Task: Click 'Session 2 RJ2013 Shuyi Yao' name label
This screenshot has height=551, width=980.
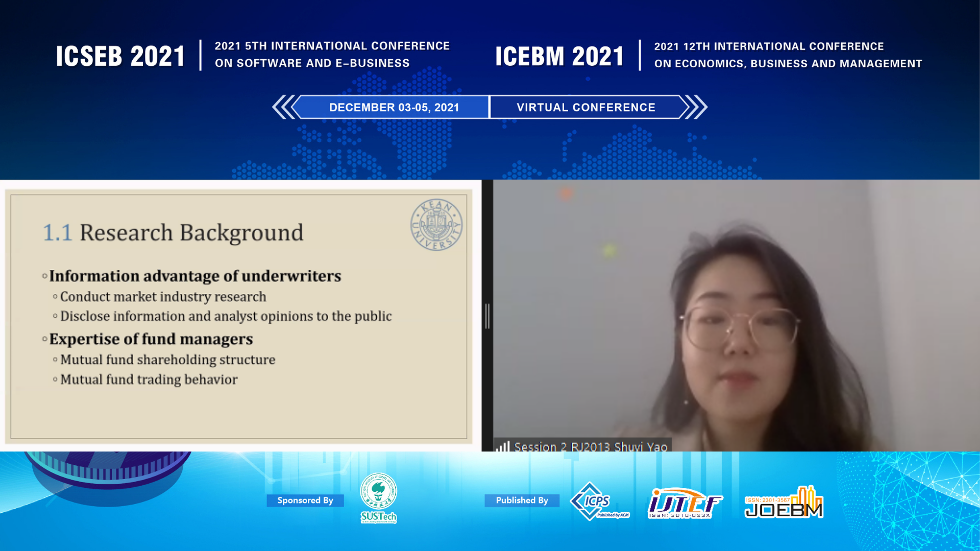Action: (591, 447)
